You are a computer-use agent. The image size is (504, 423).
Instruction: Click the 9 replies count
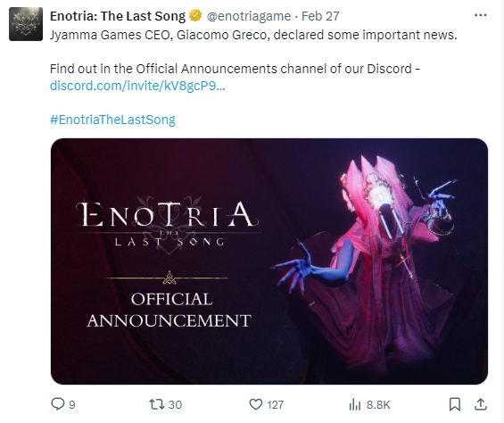coord(72,404)
